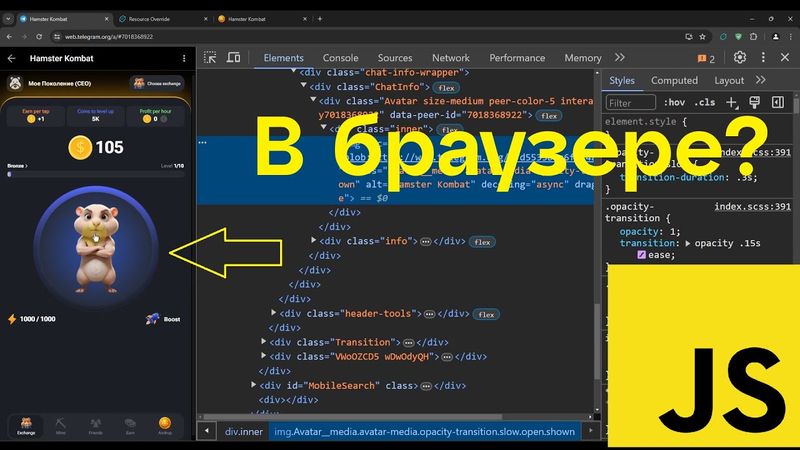Image resolution: width=800 pixels, height=450 pixels.
Task: Expand the header-tools div node
Action: 274,312
